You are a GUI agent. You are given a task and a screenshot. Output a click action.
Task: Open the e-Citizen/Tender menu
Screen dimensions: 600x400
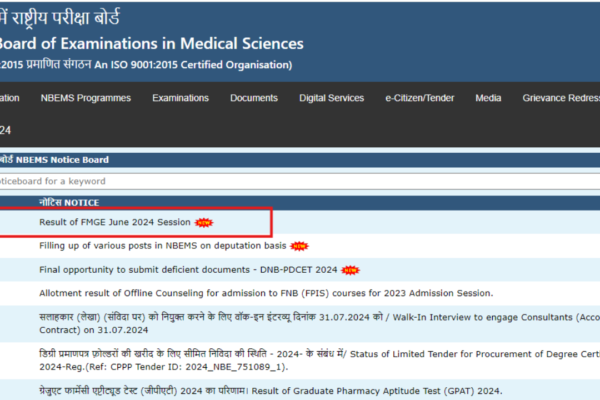(419, 98)
